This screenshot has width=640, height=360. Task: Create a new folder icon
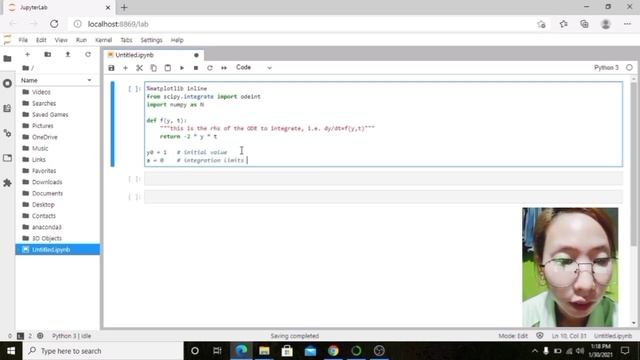click(48, 54)
